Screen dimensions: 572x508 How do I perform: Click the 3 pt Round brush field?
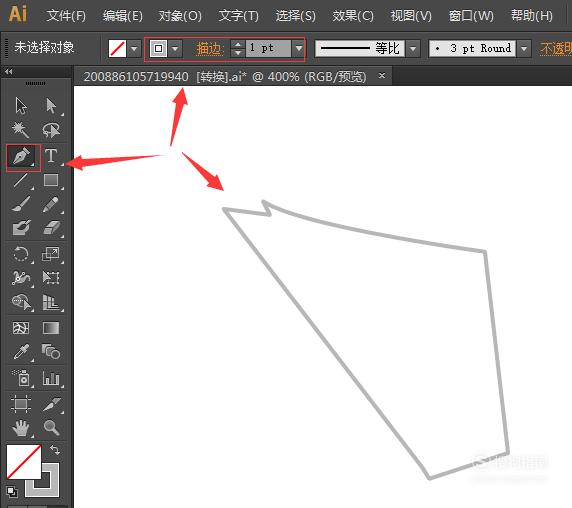click(x=472, y=49)
